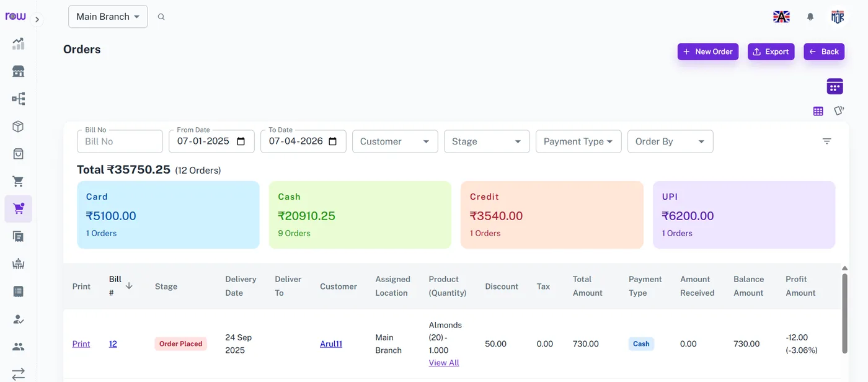This screenshot has height=382, width=868.
Task: Open the Payment Type filter dropdown
Action: [578, 141]
